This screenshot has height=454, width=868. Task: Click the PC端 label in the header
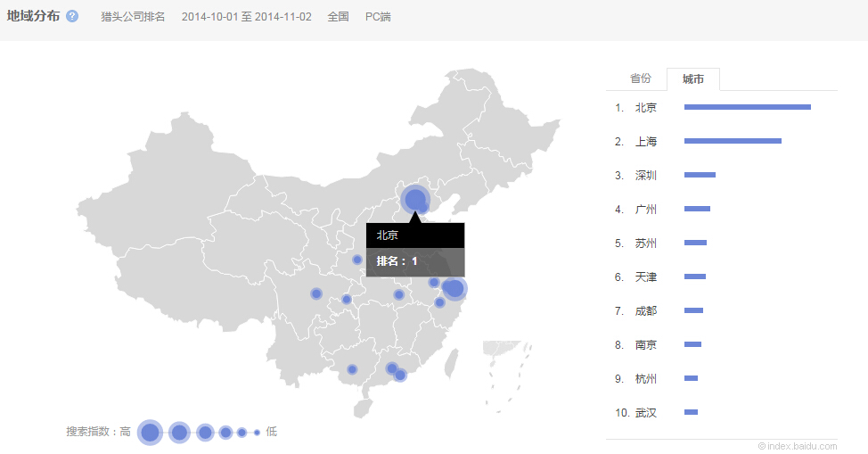click(378, 17)
